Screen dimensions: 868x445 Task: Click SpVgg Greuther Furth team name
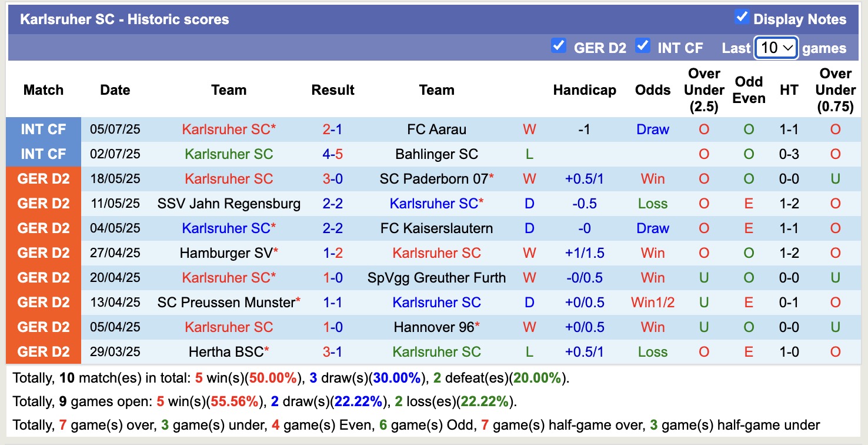(x=436, y=277)
